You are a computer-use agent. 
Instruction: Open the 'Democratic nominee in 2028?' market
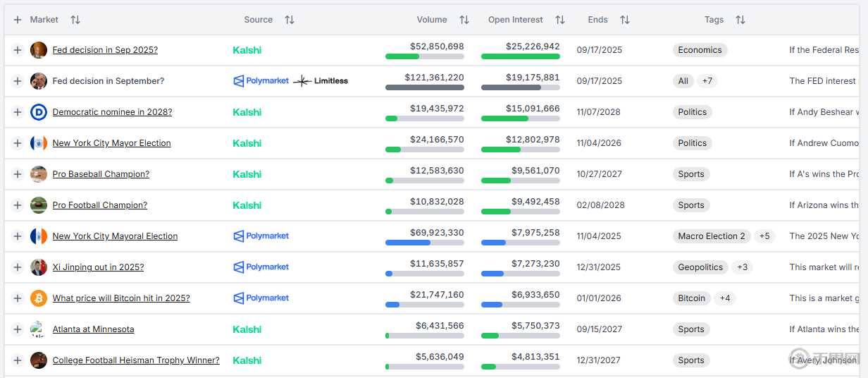112,112
